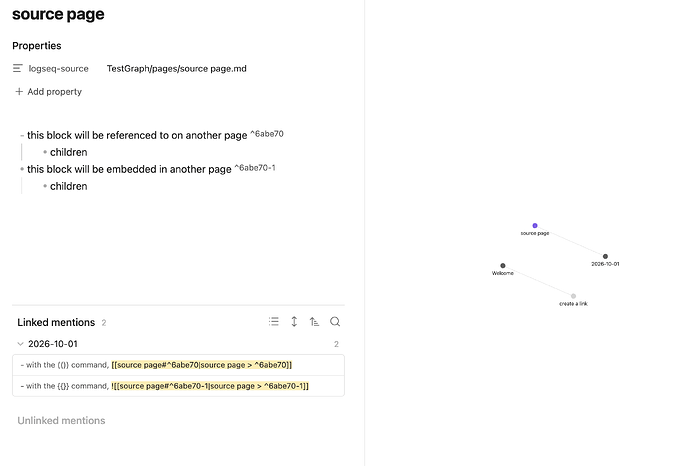This screenshot has width=690, height=466.
Task: Select the Welcome node in graph
Action: coord(503,265)
